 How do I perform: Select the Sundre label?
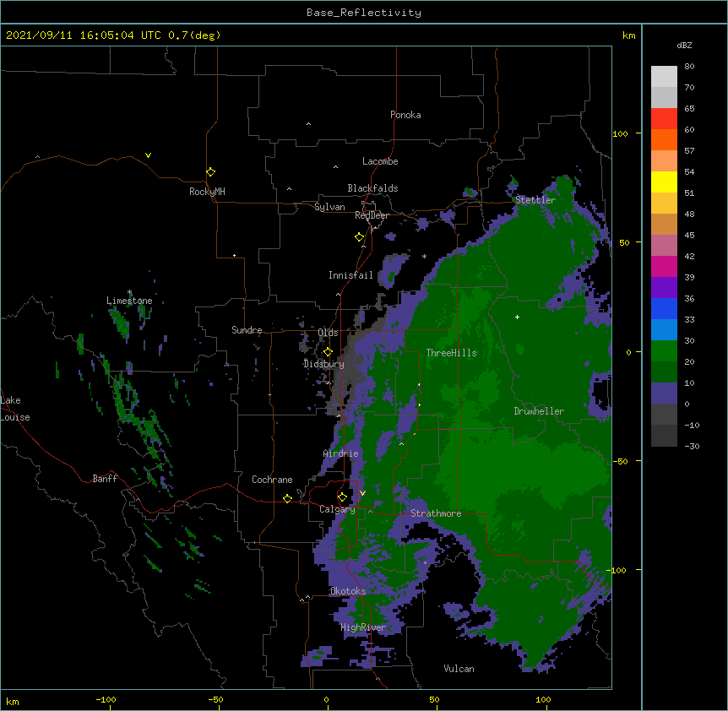(247, 330)
